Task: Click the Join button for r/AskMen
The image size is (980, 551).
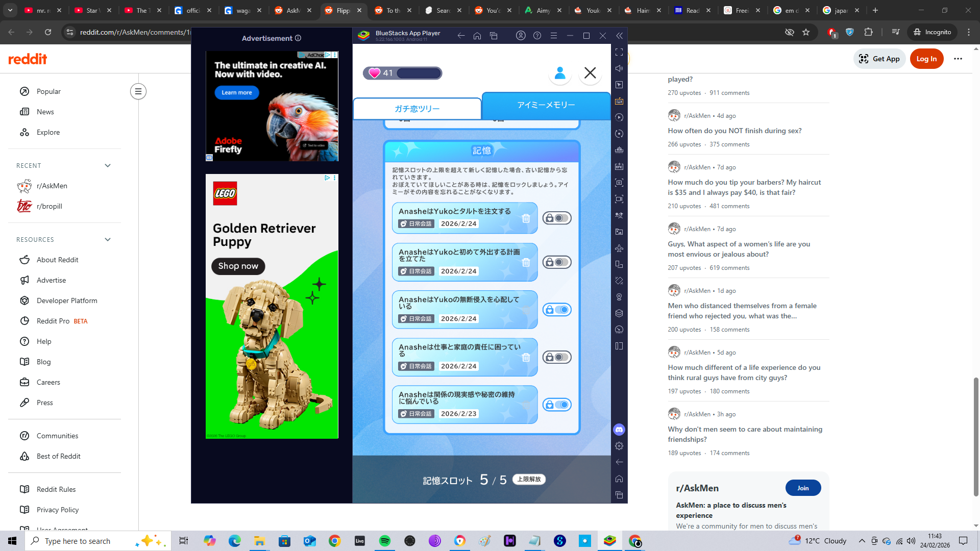Action: click(x=803, y=488)
